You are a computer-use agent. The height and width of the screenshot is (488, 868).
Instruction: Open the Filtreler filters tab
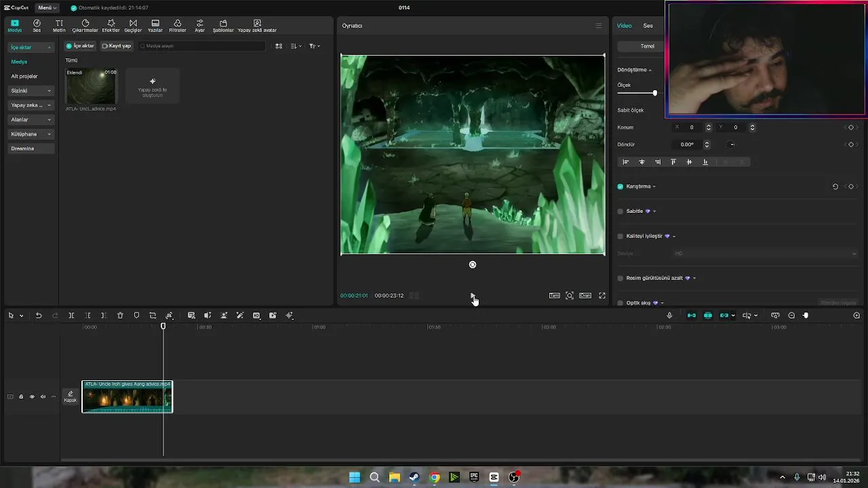[178, 26]
